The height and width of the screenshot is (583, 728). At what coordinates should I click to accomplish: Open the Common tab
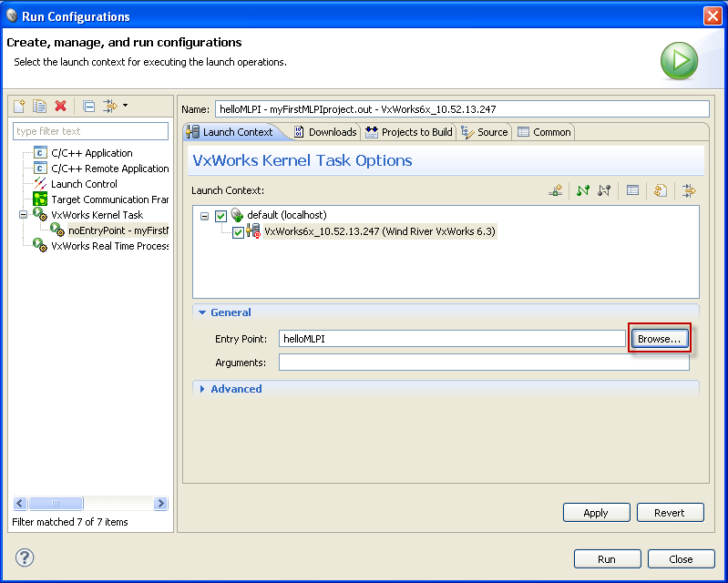point(544,132)
